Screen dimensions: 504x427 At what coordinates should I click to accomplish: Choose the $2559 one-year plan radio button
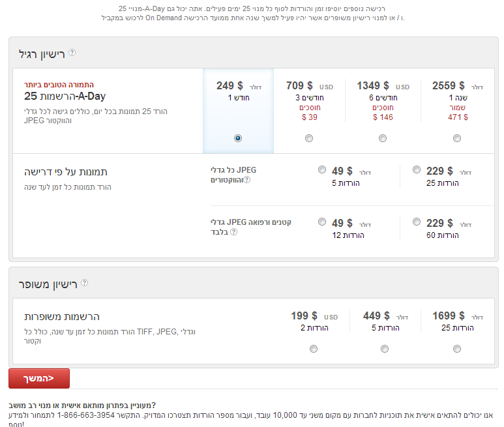coord(457,138)
